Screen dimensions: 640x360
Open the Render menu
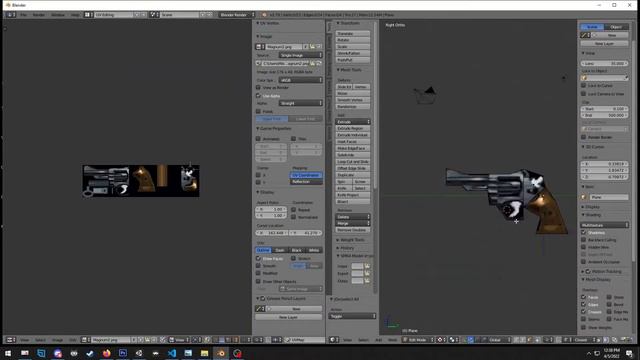click(x=39, y=15)
